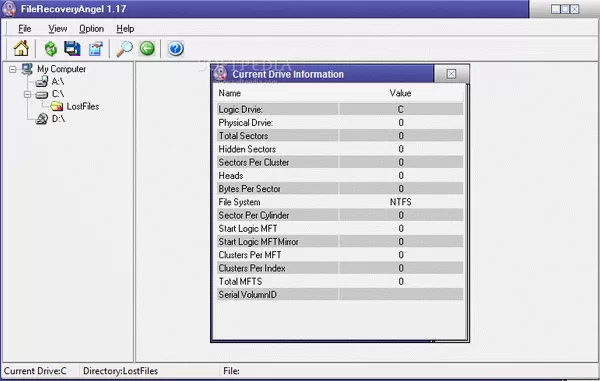The height and width of the screenshot is (381, 600).
Task: Click Current Drive:C in status bar
Action: (x=35, y=371)
